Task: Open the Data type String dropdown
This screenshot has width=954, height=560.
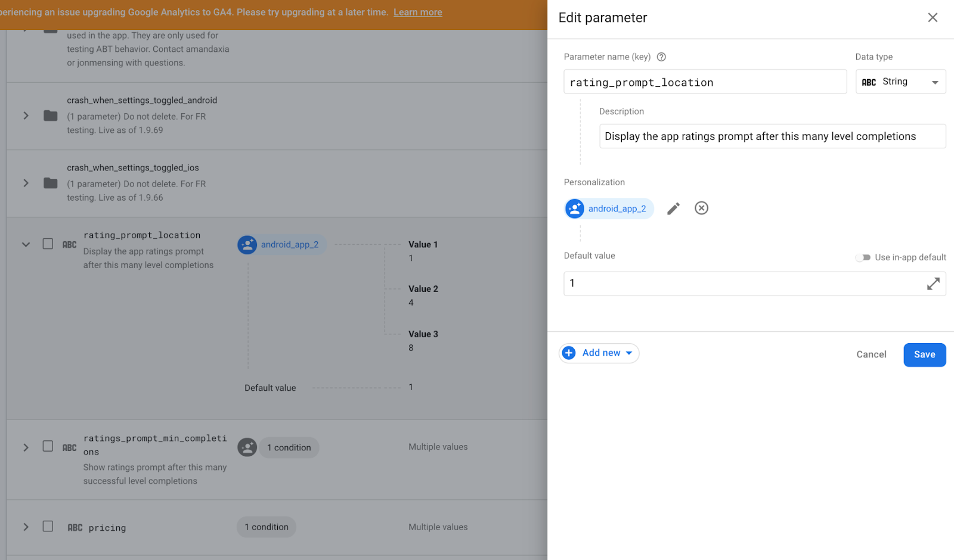Action: 900,82
